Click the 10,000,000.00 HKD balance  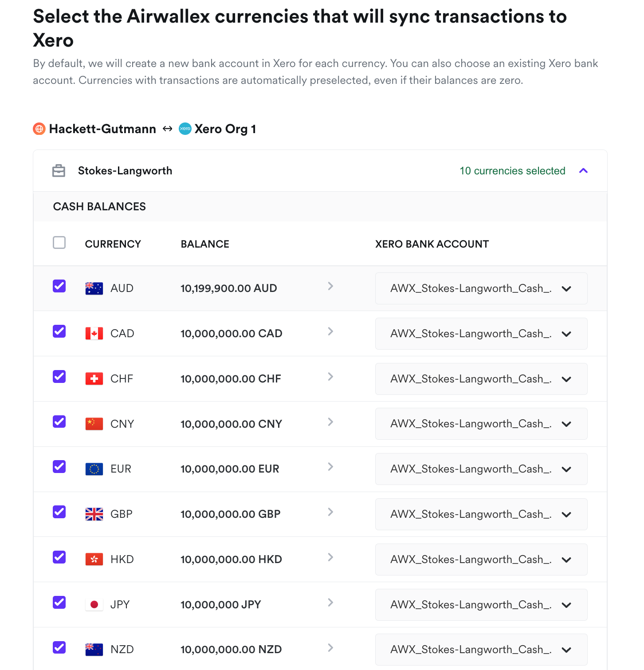(231, 560)
